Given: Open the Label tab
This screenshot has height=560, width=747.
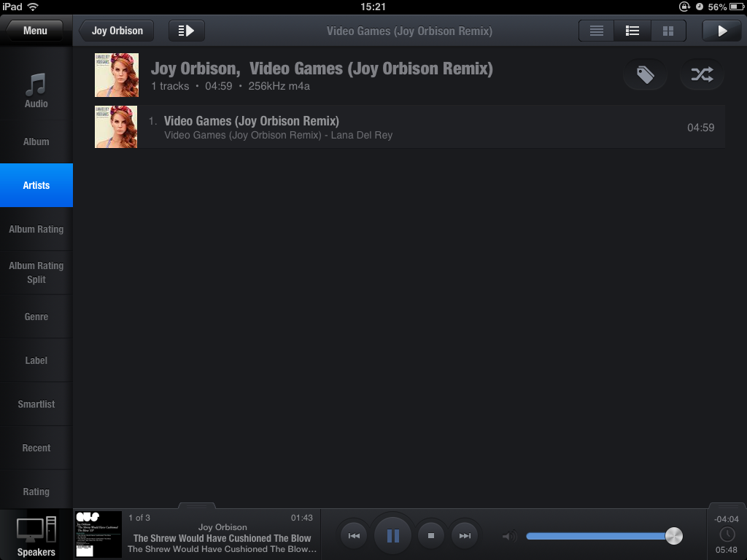Looking at the screenshot, I should tap(36, 360).
